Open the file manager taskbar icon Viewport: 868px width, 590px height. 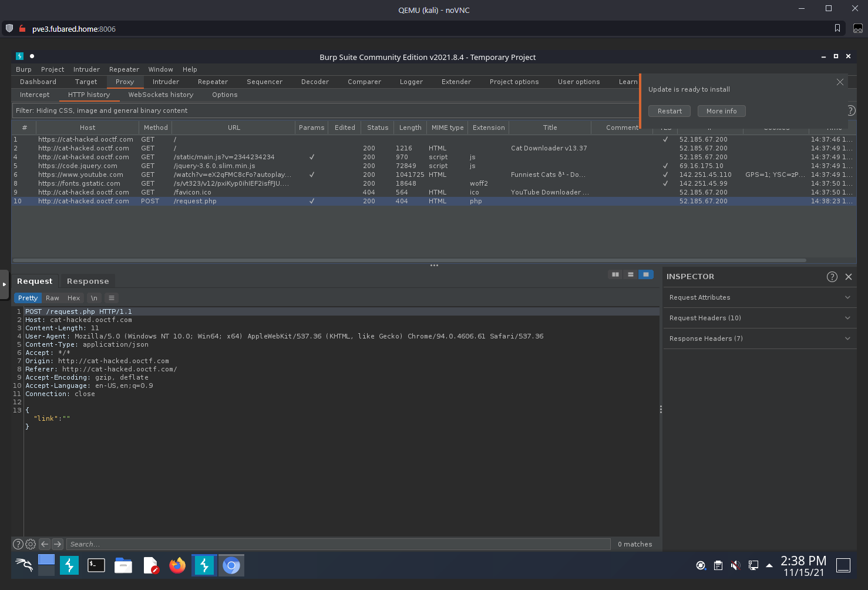pyautogui.click(x=123, y=565)
